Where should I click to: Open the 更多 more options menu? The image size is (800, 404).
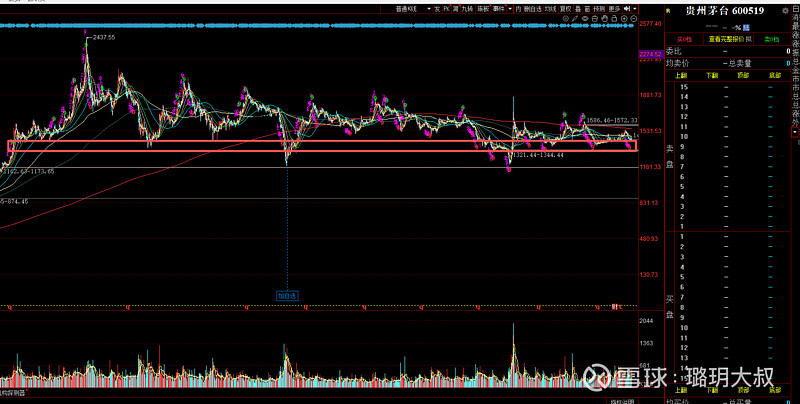(614, 9)
